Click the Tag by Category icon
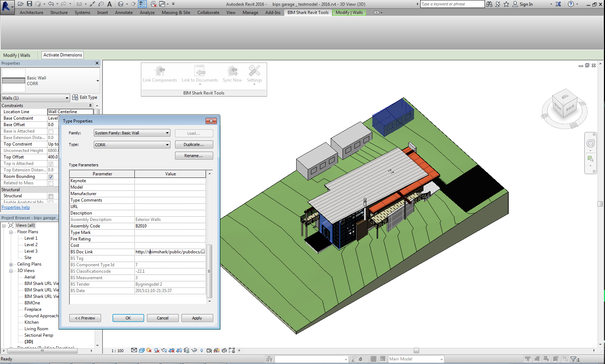This screenshot has width=605, height=364. pos(101,4)
